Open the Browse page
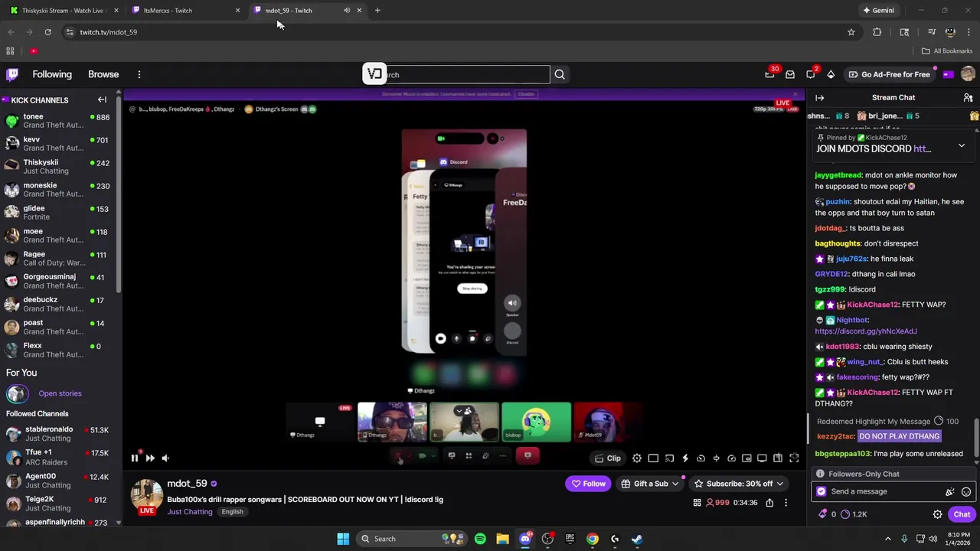 pos(103,74)
